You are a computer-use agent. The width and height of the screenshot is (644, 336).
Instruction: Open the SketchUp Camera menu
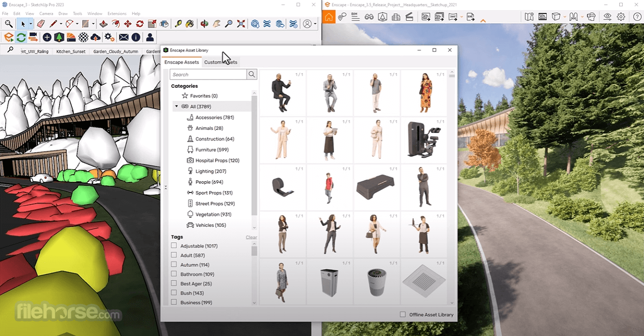pos(46,14)
